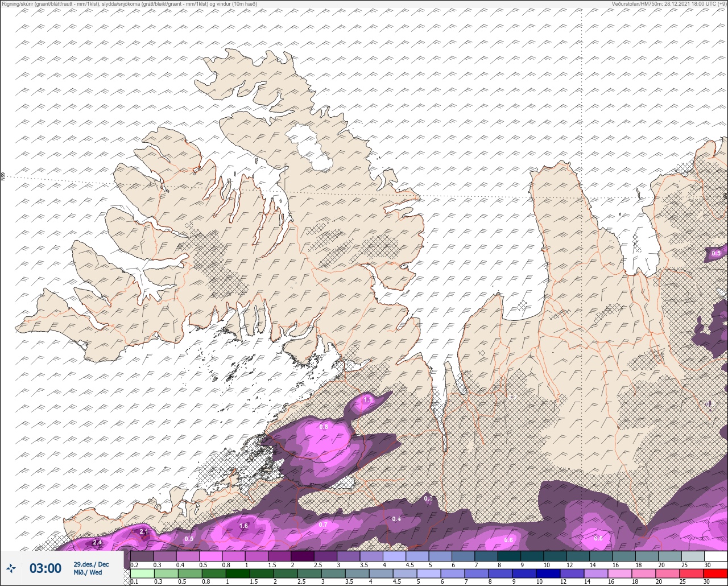
Task: Select upper legend row lavender swatch labeled 4
Action: (394, 556)
